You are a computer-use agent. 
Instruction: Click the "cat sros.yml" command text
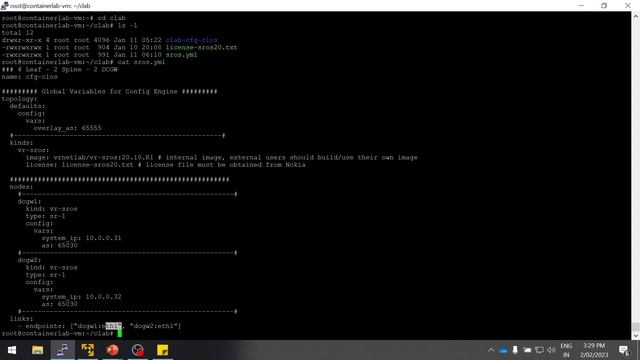141,62
